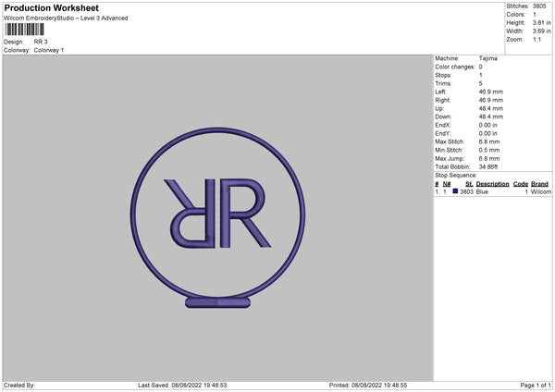Image resolution: width=555 pixels, height=392 pixels.
Task: Click the Colors value 1
Action: click(535, 15)
